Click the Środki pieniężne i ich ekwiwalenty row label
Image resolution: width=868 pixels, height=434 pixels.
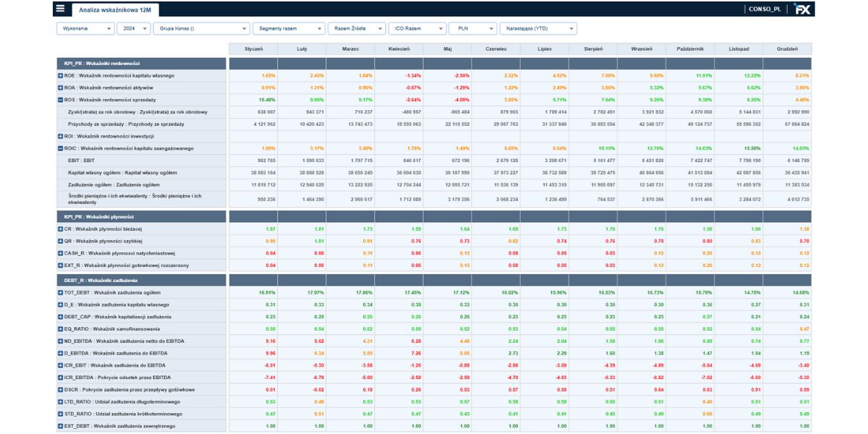pyautogui.click(x=135, y=199)
